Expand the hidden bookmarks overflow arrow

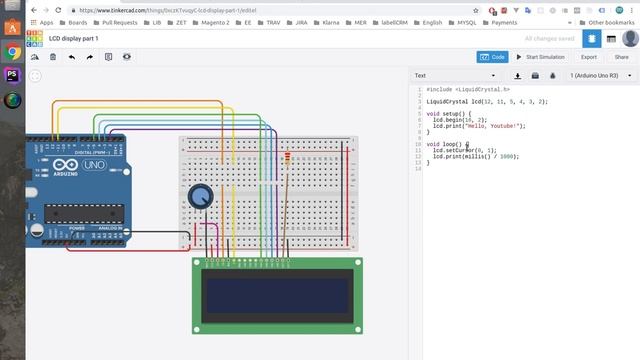coord(570,23)
